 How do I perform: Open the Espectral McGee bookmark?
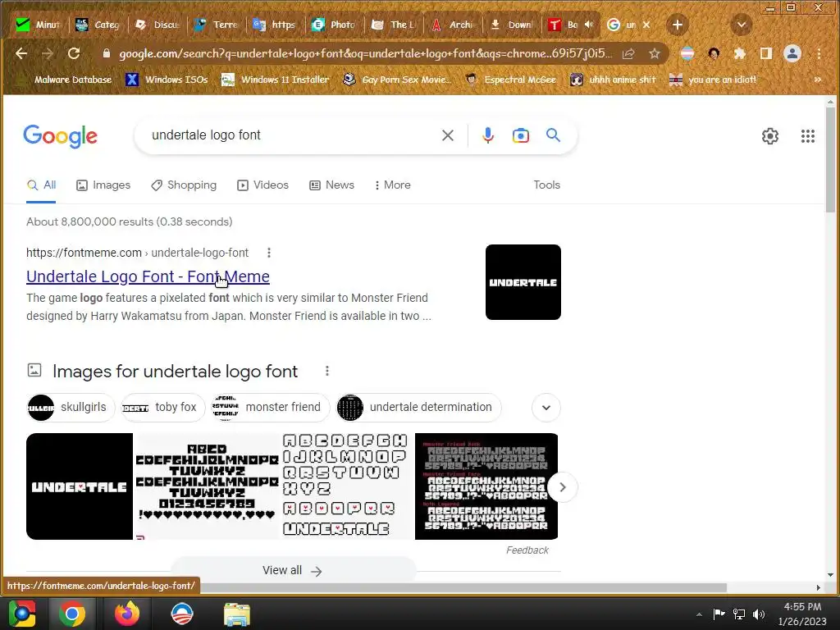(x=511, y=80)
